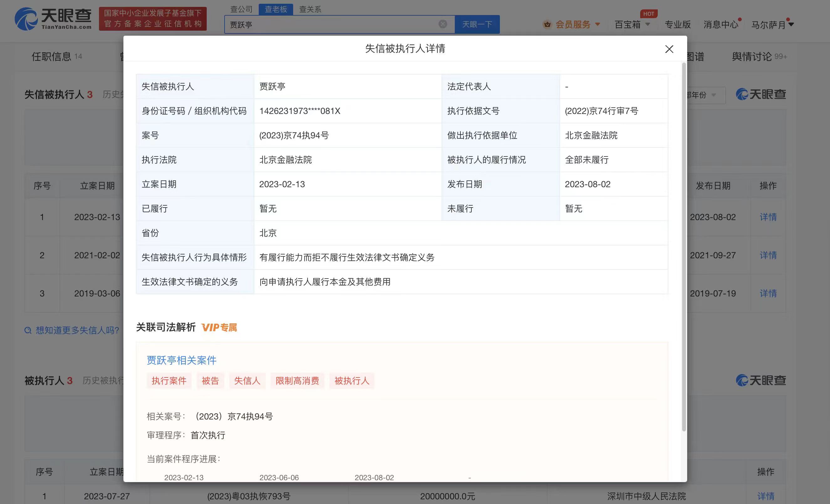830x504 pixels.
Task: Open 详情 for the first execution record
Action: coord(768,217)
